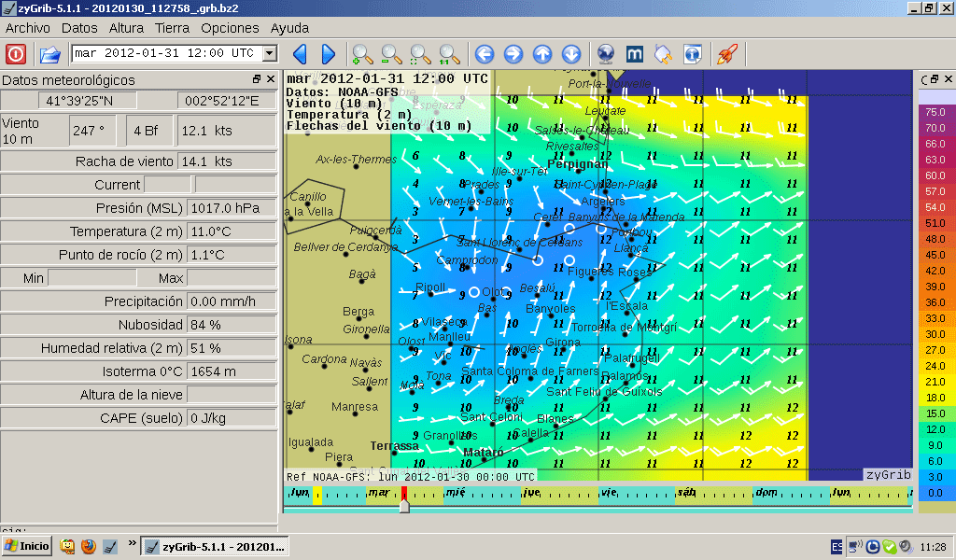Screen dimensions: 956x560
Task: Click 'vie' on the forecast timeline
Action: pyautogui.click(x=609, y=492)
